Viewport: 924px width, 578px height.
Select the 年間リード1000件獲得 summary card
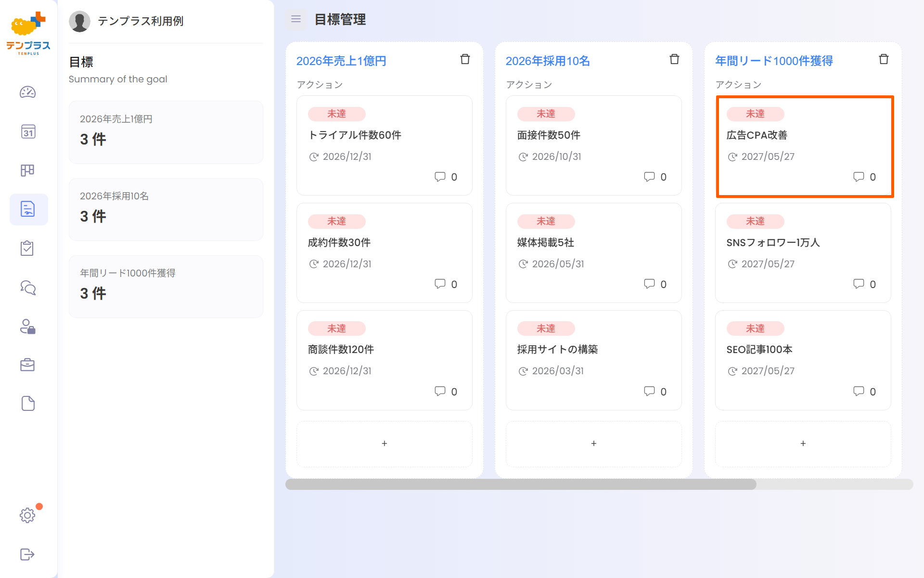pyautogui.click(x=166, y=286)
